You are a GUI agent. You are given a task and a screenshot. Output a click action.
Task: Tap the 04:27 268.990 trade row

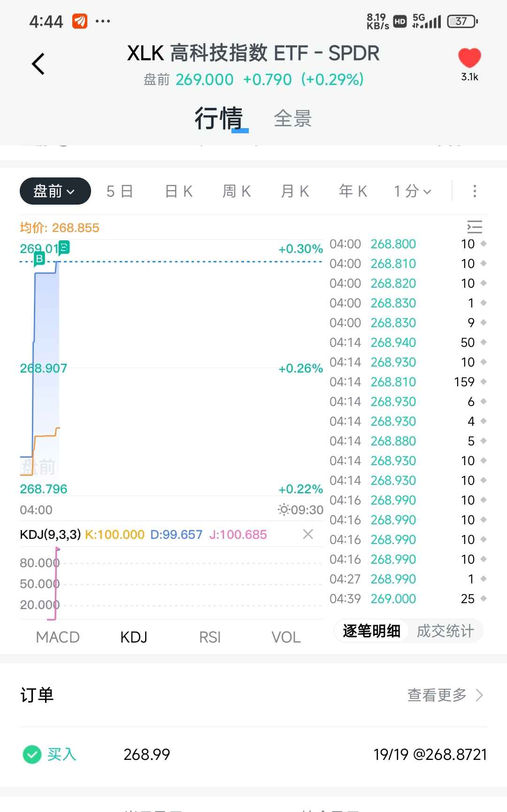click(x=408, y=579)
